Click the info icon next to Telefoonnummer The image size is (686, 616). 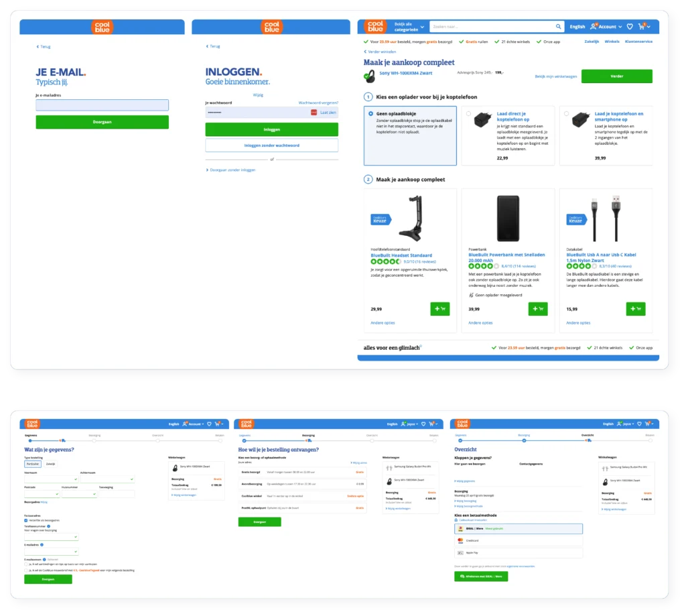49,526
